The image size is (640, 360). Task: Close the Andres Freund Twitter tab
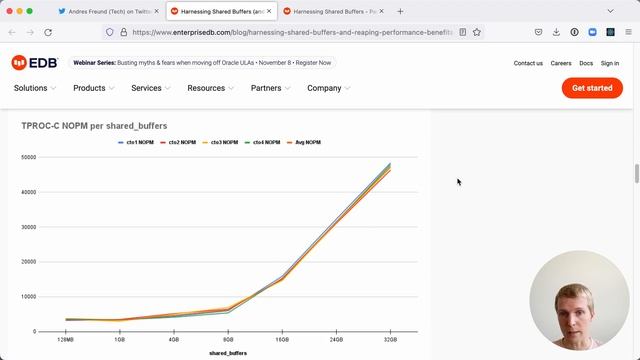click(156, 11)
